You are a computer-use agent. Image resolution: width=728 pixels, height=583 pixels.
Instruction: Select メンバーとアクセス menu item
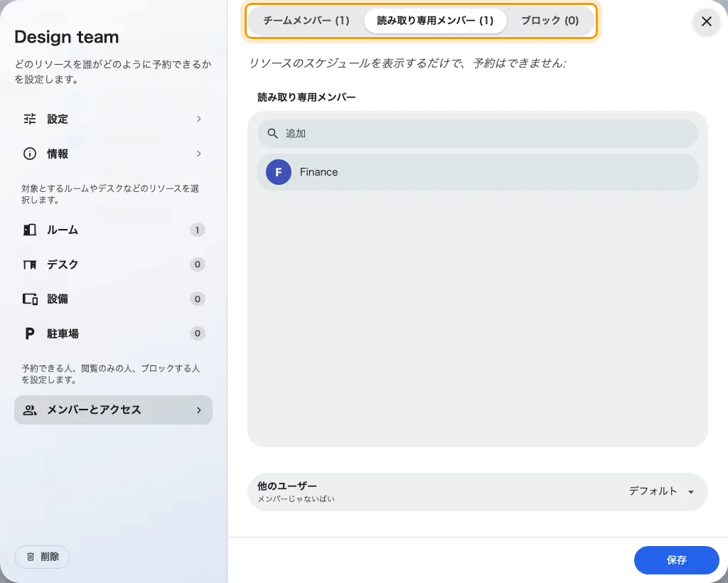[113, 410]
